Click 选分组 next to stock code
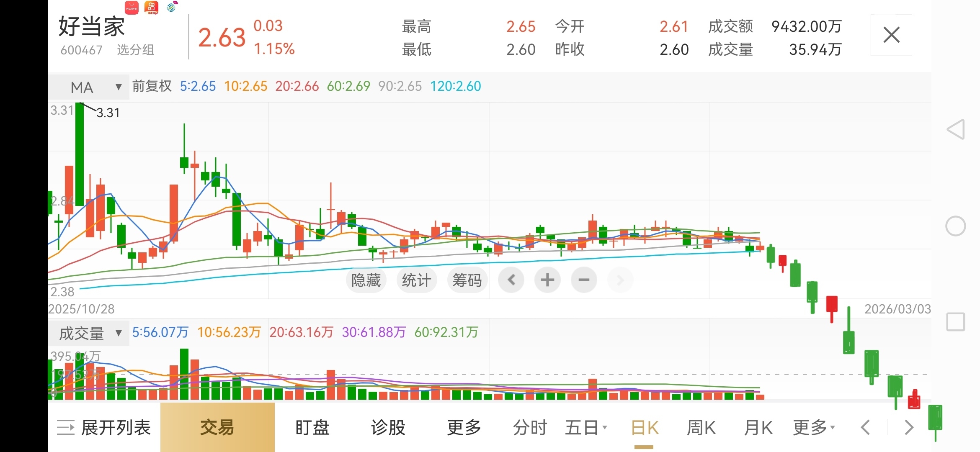The image size is (980, 452). tap(135, 50)
